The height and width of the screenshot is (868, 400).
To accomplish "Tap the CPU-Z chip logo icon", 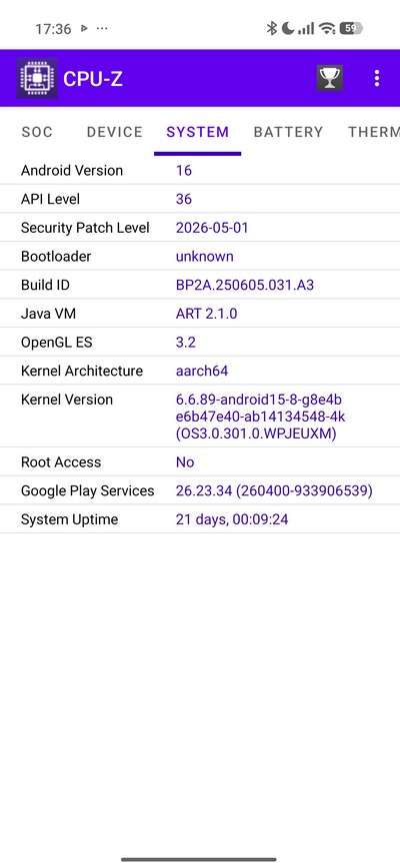I will 37,78.
